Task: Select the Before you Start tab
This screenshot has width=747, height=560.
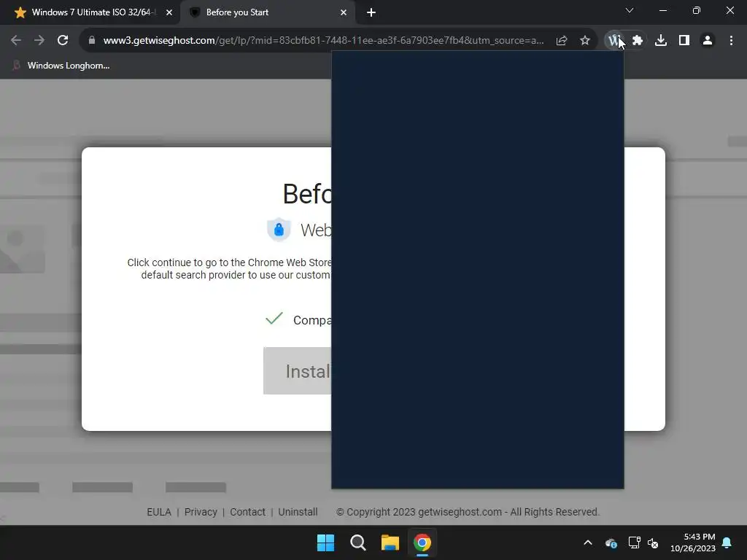Action: point(267,12)
